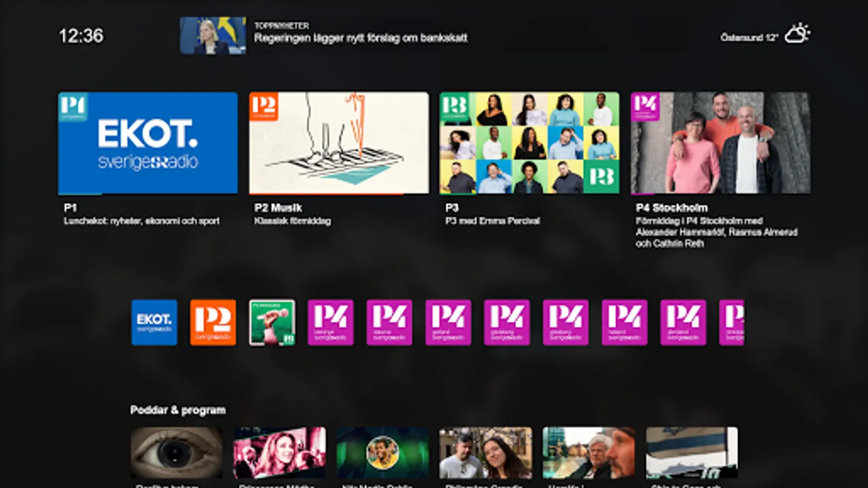The height and width of the screenshot is (488, 868).
Task: Play the P4 Stockholm hosts card
Action: [720, 143]
